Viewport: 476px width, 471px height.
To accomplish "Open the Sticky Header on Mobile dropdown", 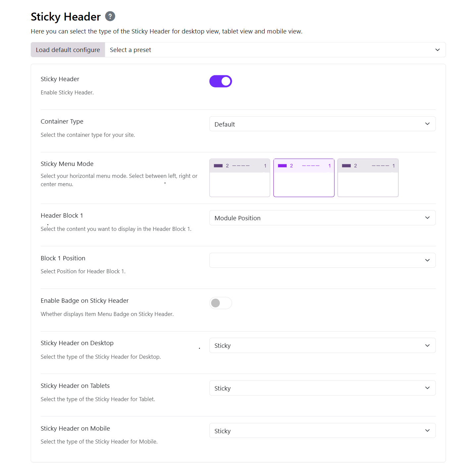I will (x=322, y=431).
